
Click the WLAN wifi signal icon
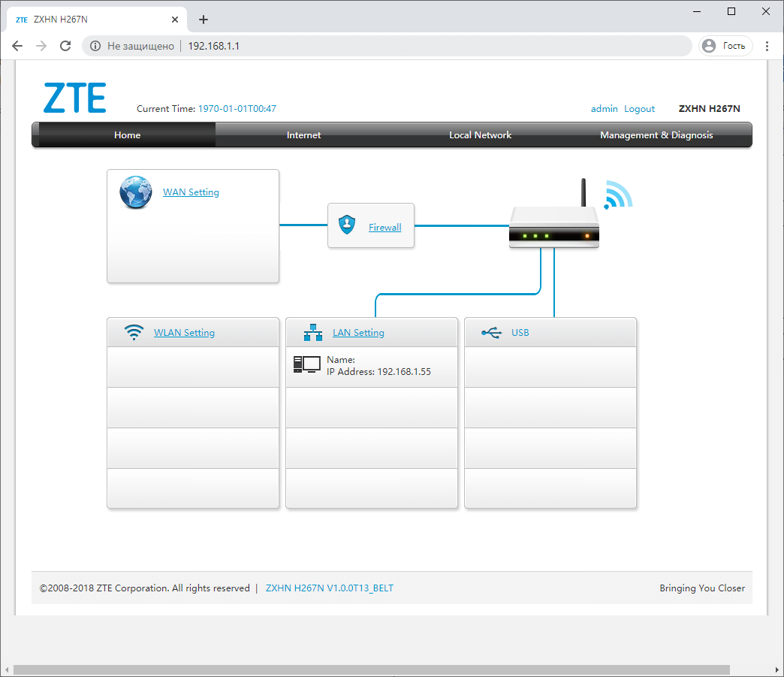click(134, 333)
